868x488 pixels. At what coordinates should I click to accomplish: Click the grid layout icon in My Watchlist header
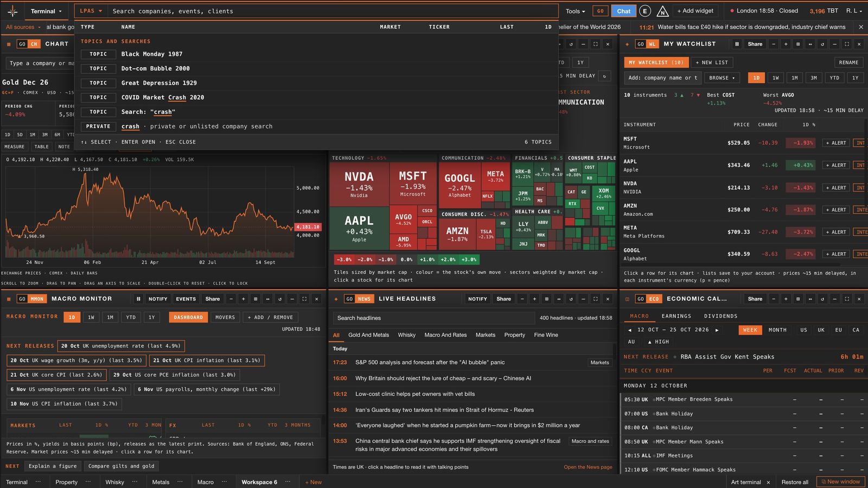(798, 44)
